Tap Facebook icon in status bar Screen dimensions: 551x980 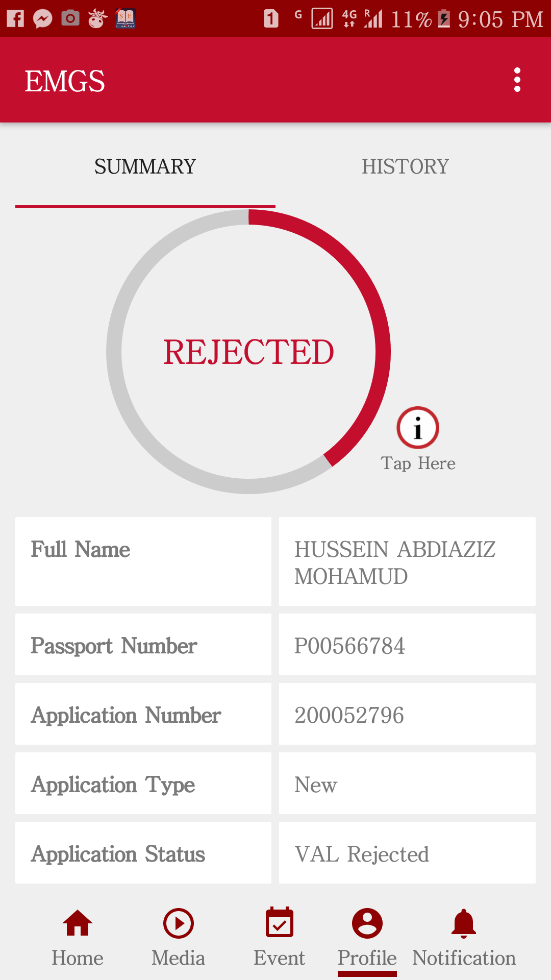click(15, 19)
